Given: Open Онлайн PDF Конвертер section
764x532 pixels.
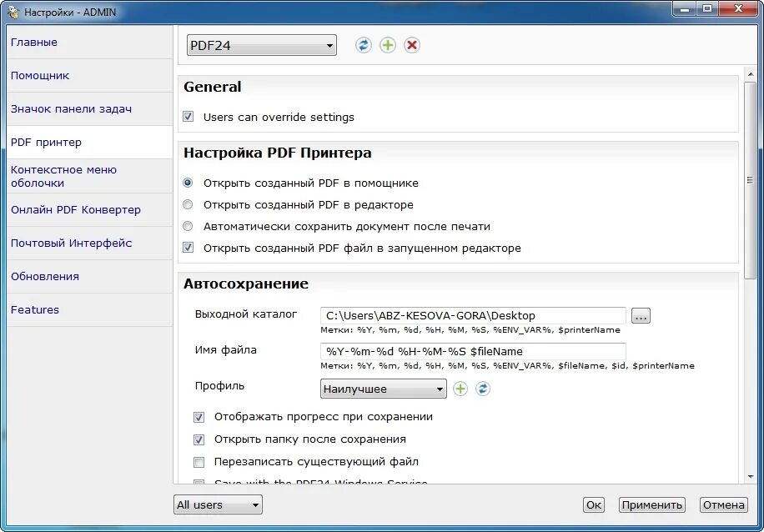Looking at the screenshot, I should 89,210.
